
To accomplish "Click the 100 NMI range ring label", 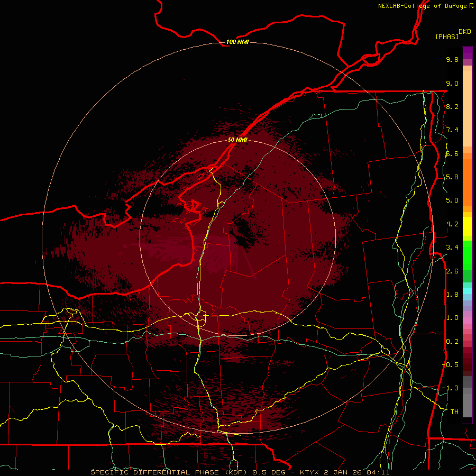I will (x=237, y=42).
